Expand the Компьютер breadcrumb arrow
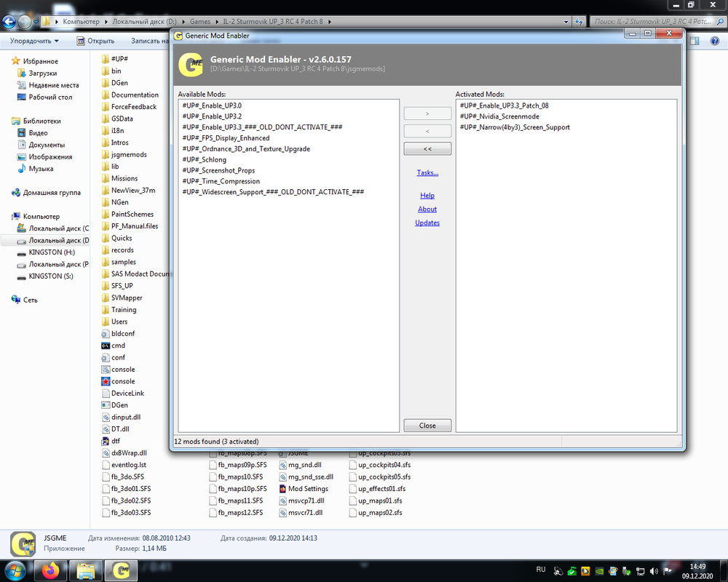This screenshot has width=728, height=582. [x=106, y=22]
